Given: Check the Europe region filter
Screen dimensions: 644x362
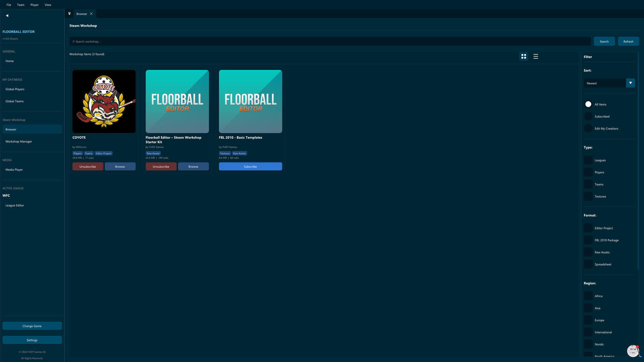Looking at the screenshot, I should tap(588, 320).
